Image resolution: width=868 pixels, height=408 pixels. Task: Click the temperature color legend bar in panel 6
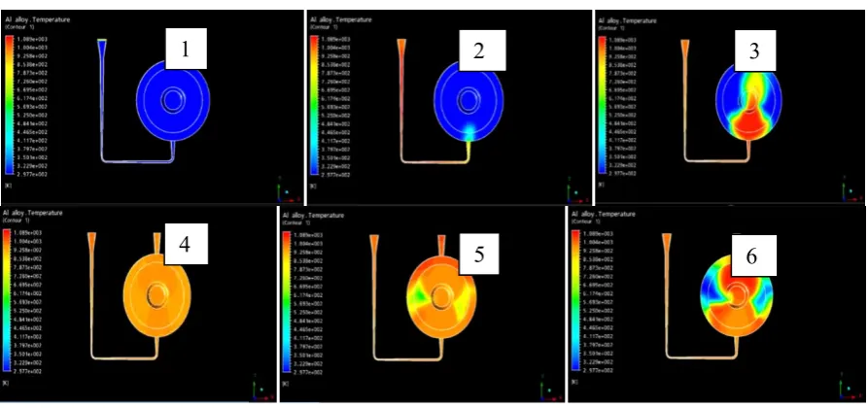(576, 301)
